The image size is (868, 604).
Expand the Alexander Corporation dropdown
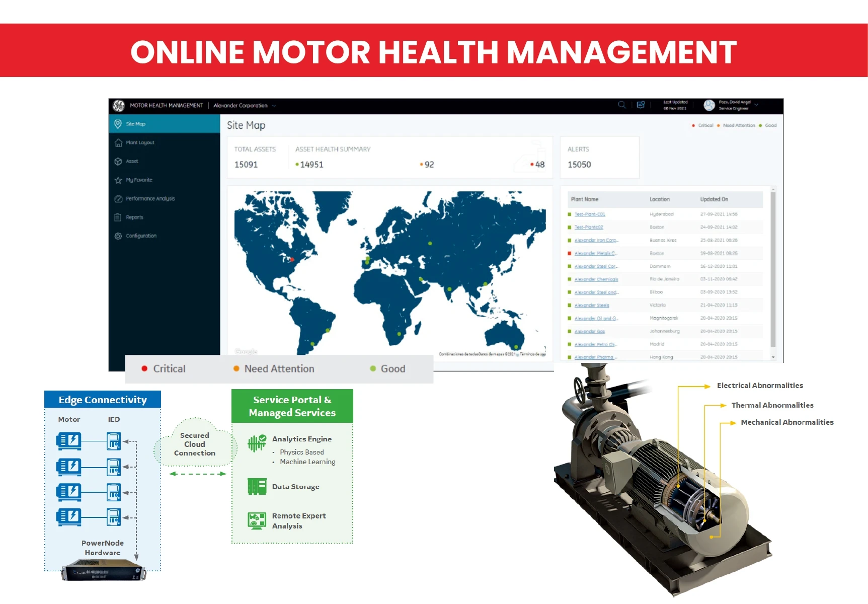[274, 106]
